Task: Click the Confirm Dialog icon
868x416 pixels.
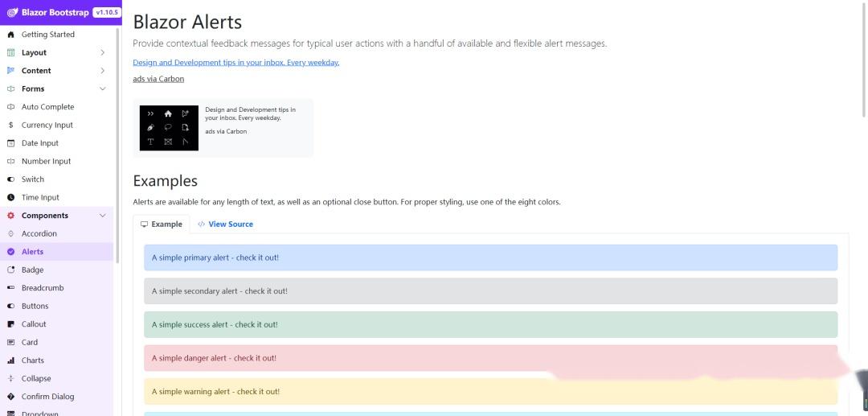Action: 11,397
